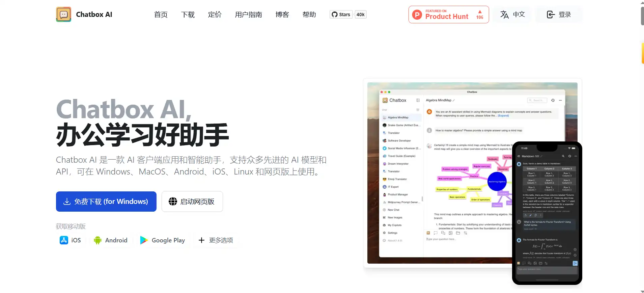Click the Chatbox AI logo icon

[x=63, y=15]
